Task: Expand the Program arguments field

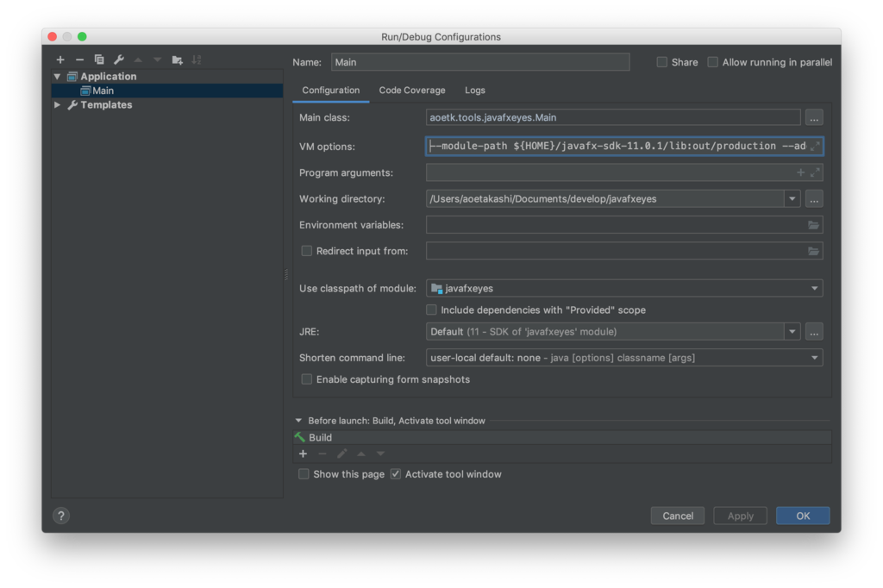Action: coord(815,173)
